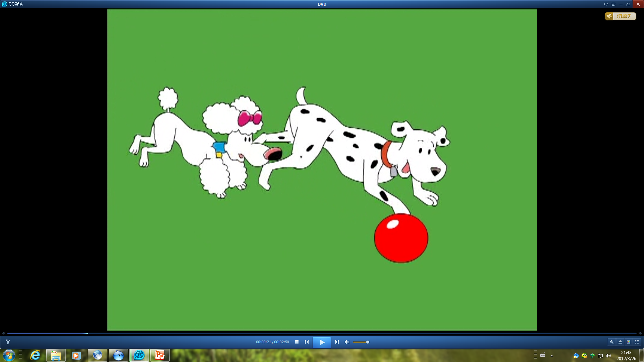
Task: Skip to the previous video
Action: tap(307, 342)
